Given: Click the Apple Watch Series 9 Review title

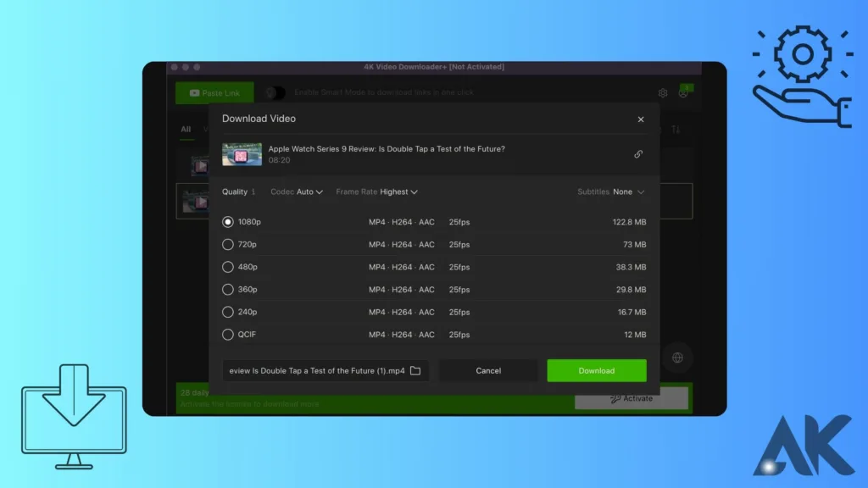Looking at the screenshot, I should click(x=387, y=149).
